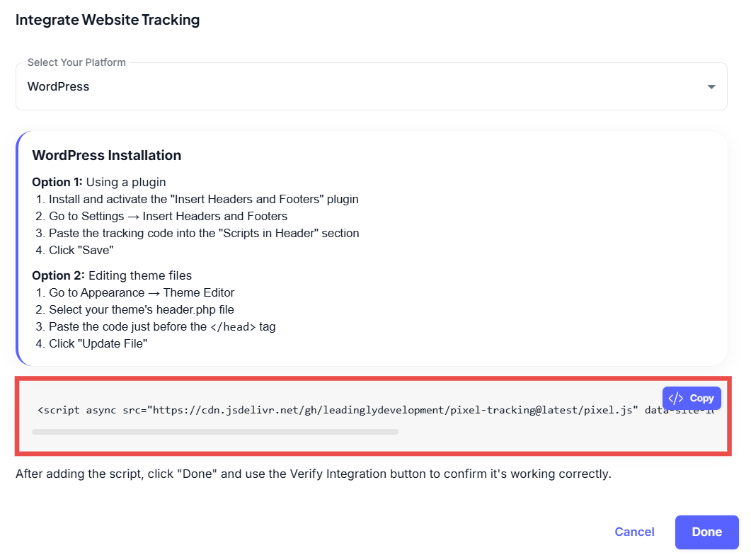The width and height of the screenshot is (751, 560).
Task: Click the horizontal scrollbar under the script code
Action: point(215,431)
